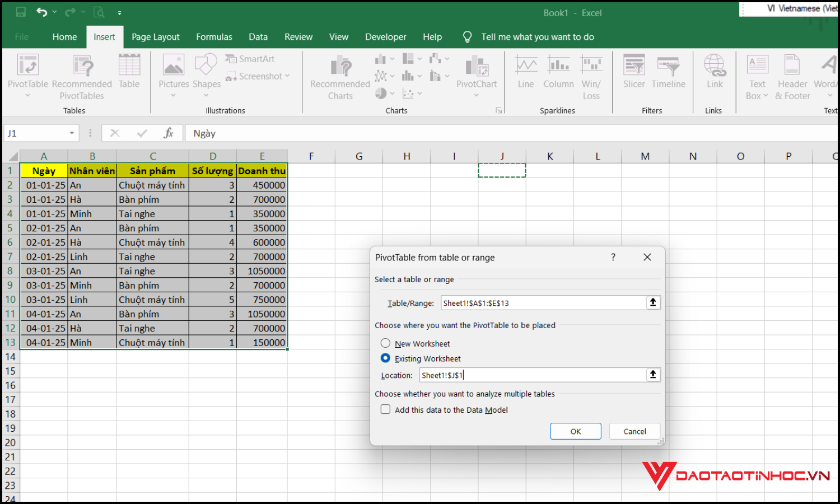
Task: Switch to the Developer ribbon tab
Action: (x=385, y=36)
